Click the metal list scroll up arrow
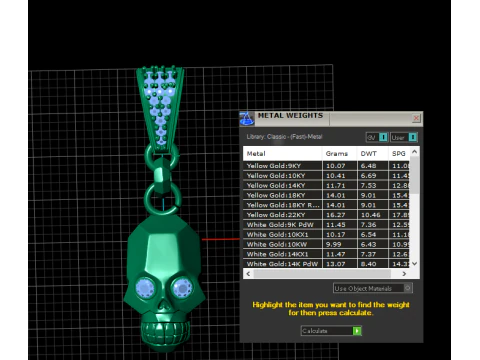480x360 pixels. 414,152
